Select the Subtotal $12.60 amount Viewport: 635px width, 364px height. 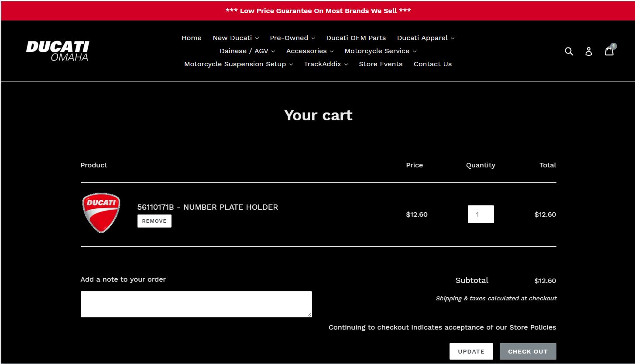click(x=546, y=281)
